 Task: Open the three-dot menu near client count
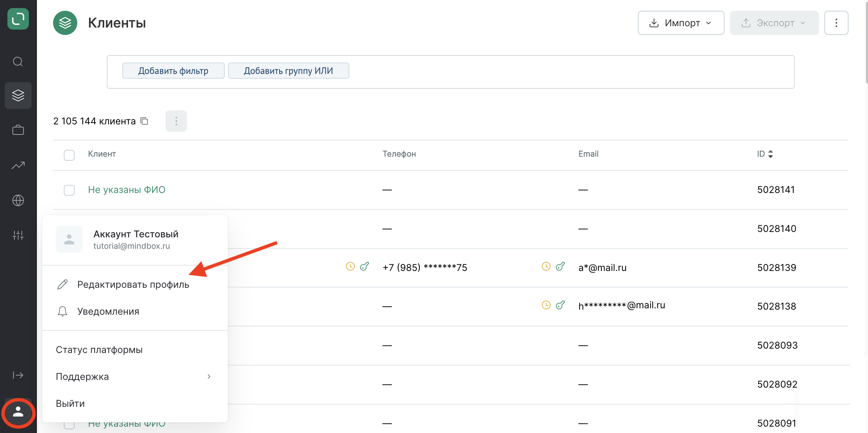click(x=176, y=121)
